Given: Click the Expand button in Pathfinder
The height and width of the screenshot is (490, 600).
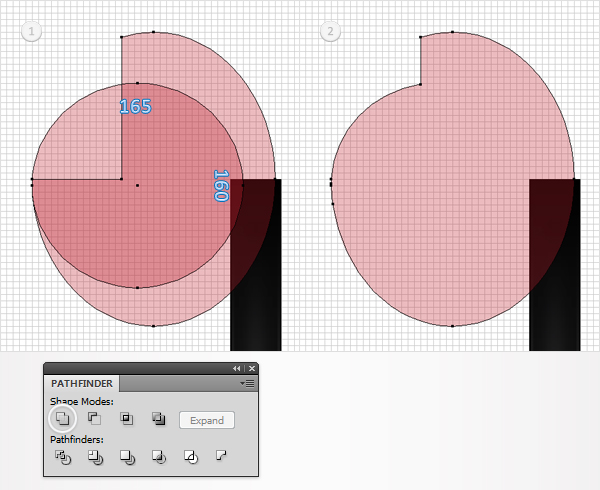Looking at the screenshot, I should [207, 420].
